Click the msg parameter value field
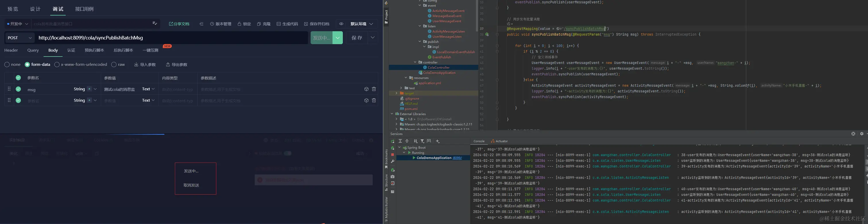 coord(119,89)
